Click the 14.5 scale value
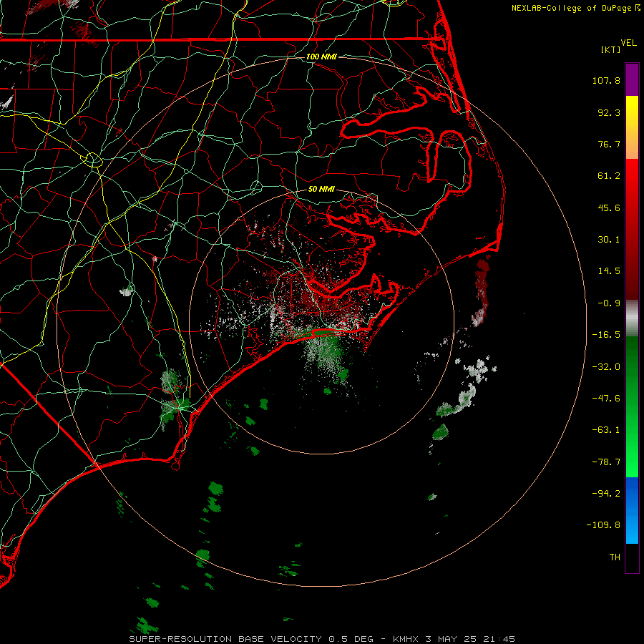This screenshot has width=644, height=644. [x=609, y=271]
